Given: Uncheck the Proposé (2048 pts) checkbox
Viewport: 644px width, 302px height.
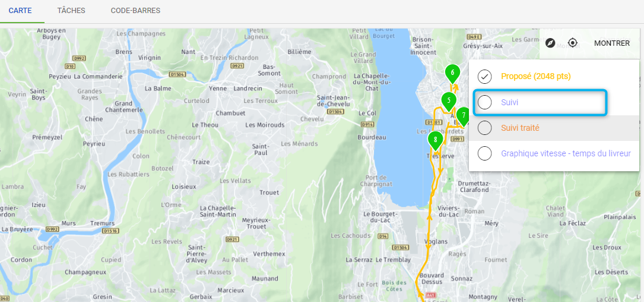Looking at the screenshot, I should coord(485,77).
